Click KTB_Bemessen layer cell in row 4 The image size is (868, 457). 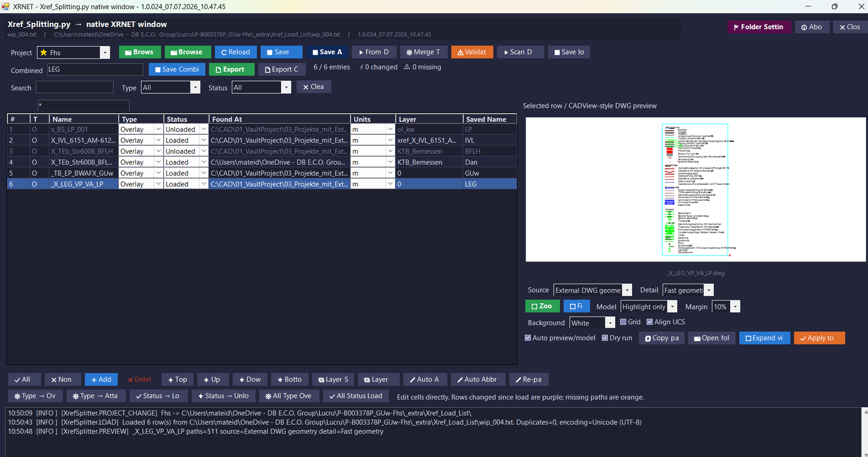point(429,162)
